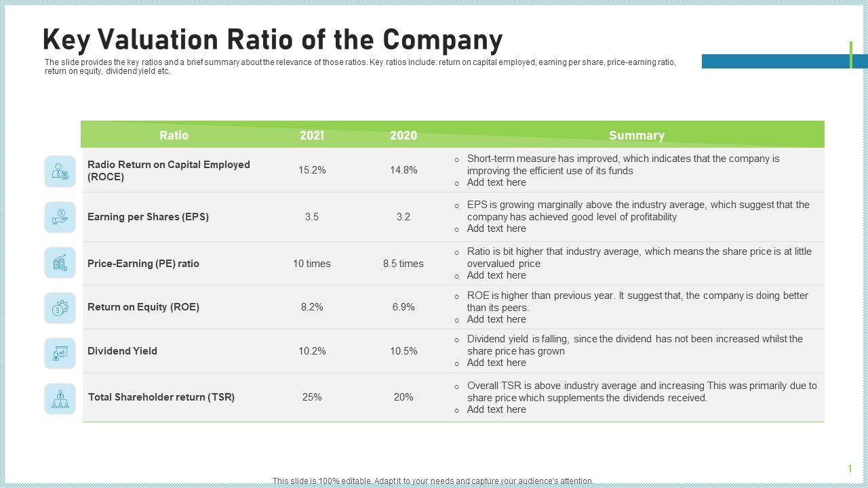Select the Dividend Yield row label
This screenshot has width=868, height=488.
[x=122, y=351]
